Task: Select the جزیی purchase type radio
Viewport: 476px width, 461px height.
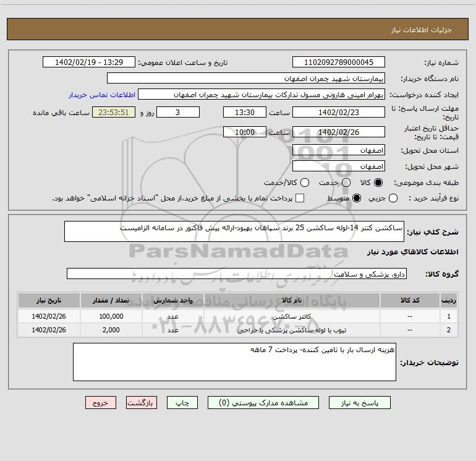Action: click(x=393, y=198)
